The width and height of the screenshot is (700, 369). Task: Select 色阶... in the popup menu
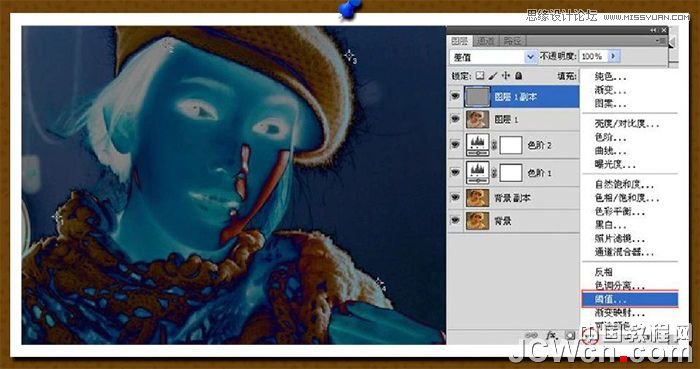pyautogui.click(x=610, y=137)
